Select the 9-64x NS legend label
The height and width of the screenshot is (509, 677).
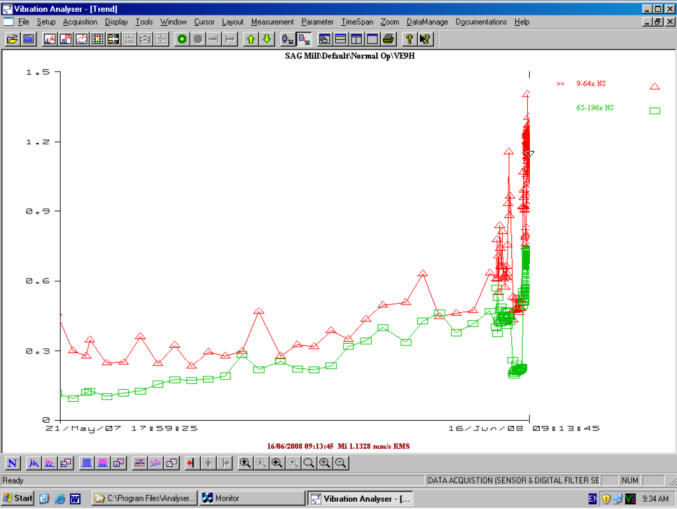click(591, 83)
